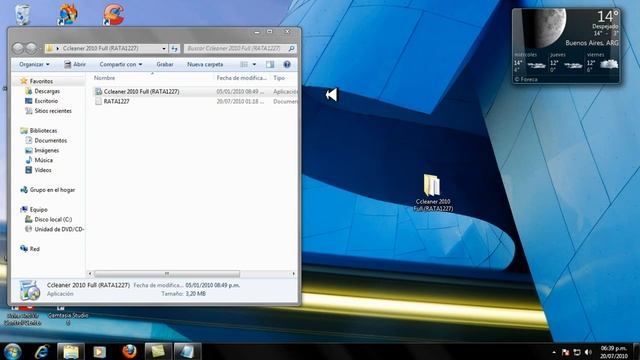Open the Imágenes library
This screenshot has width=640, height=360.
[46, 150]
